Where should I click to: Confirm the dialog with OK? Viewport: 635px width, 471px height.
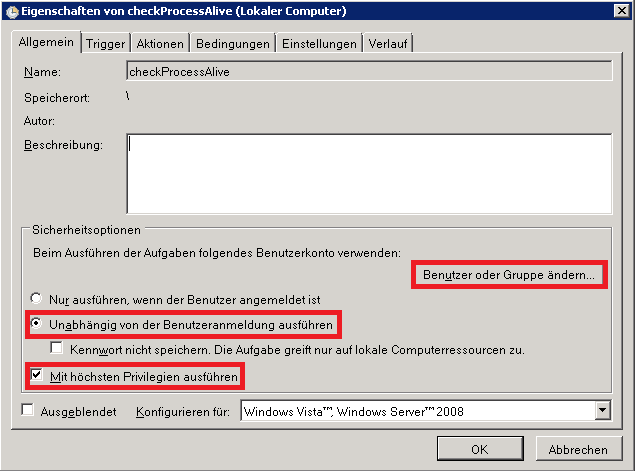(x=480, y=449)
